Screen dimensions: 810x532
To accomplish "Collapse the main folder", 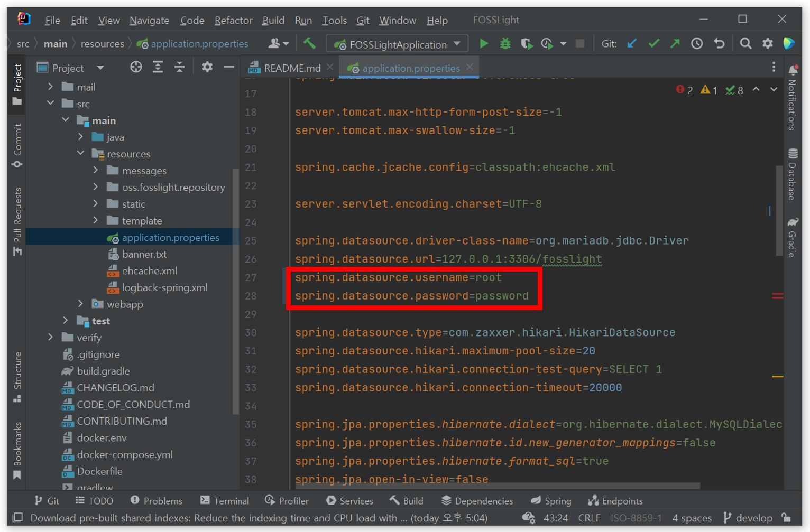I will [66, 120].
